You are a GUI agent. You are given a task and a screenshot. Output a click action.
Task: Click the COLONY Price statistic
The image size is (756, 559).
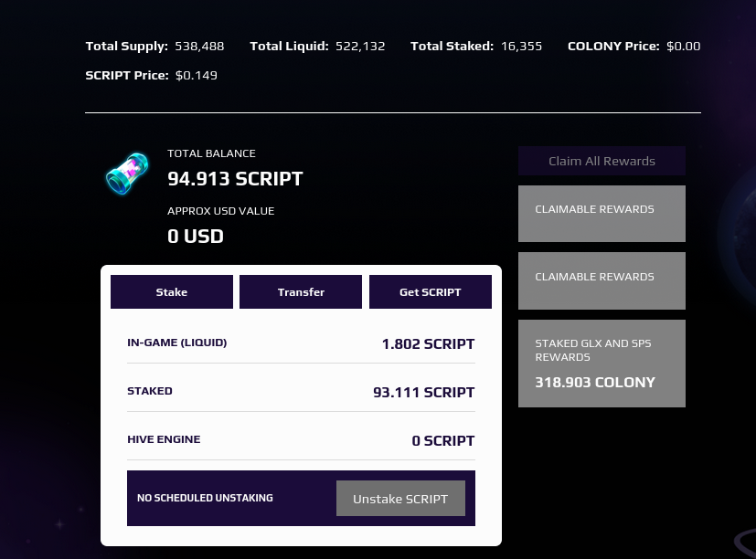634,46
